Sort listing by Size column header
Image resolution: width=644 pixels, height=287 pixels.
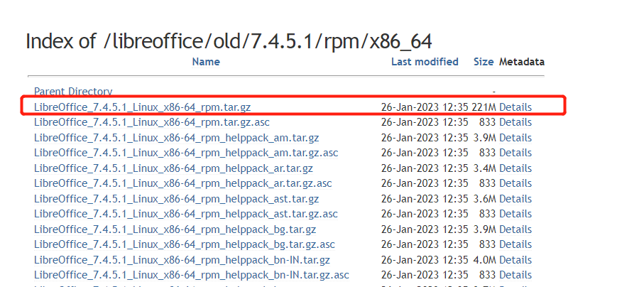[x=484, y=62]
